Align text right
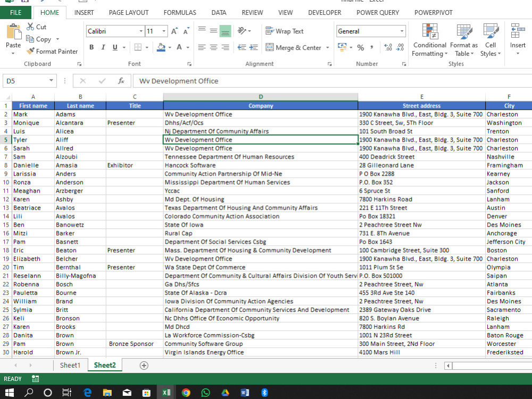The image size is (532, 399). pyautogui.click(x=225, y=47)
